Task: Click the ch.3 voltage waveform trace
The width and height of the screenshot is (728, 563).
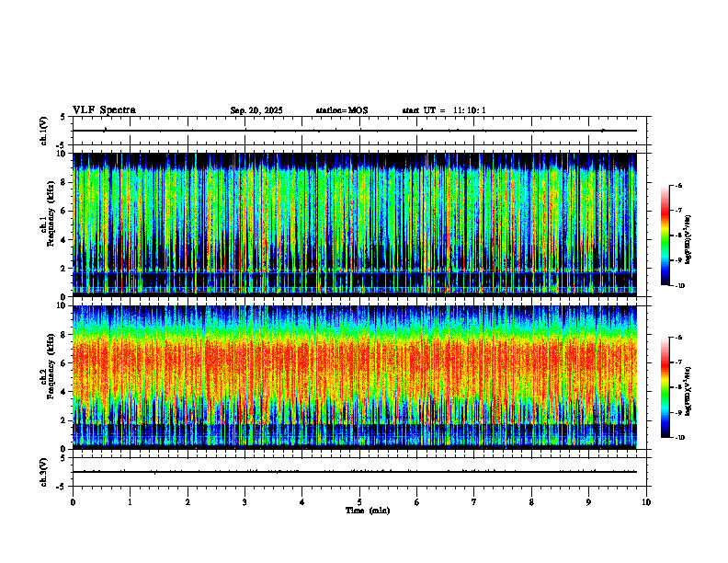Action: pyautogui.click(x=355, y=472)
